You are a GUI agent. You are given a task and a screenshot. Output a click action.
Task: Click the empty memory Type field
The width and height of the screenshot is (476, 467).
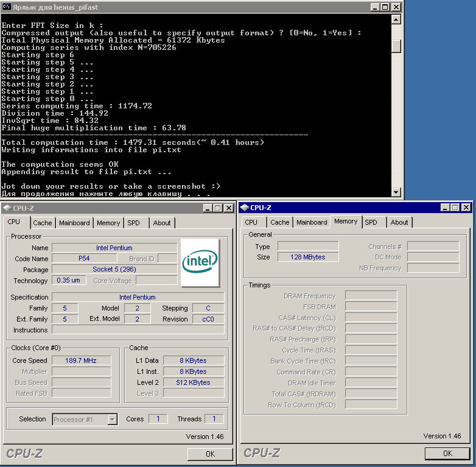[308, 246]
